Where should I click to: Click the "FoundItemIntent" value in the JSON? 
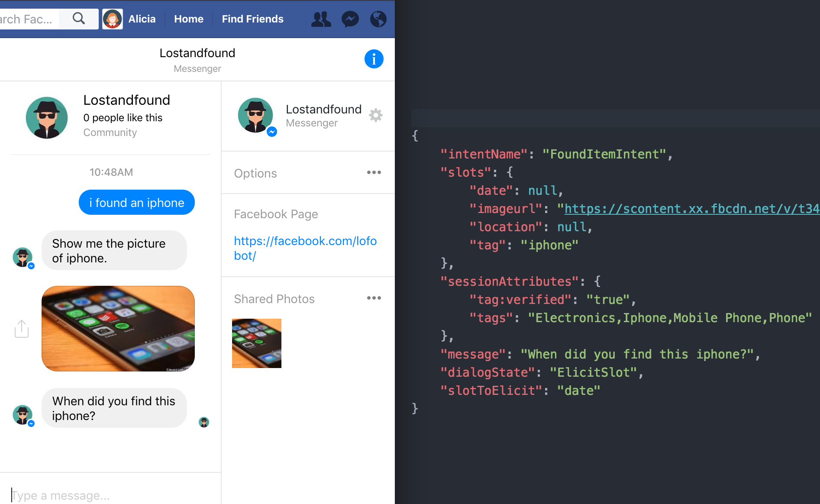(604, 154)
